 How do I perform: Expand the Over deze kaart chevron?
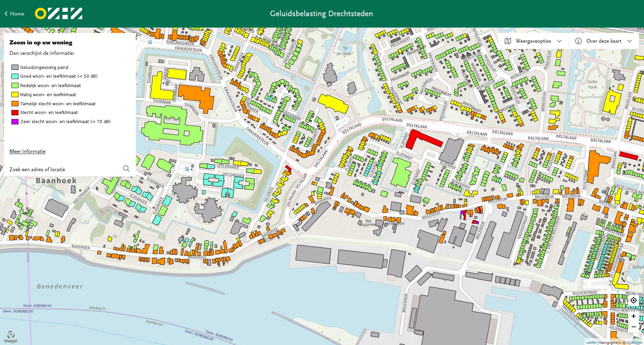click(x=630, y=41)
